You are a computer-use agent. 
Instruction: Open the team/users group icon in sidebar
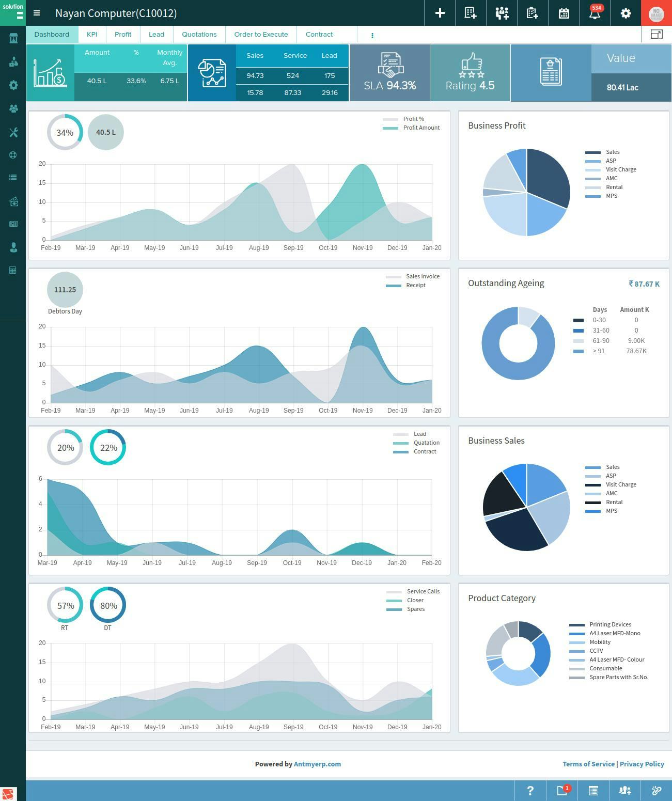[13, 109]
